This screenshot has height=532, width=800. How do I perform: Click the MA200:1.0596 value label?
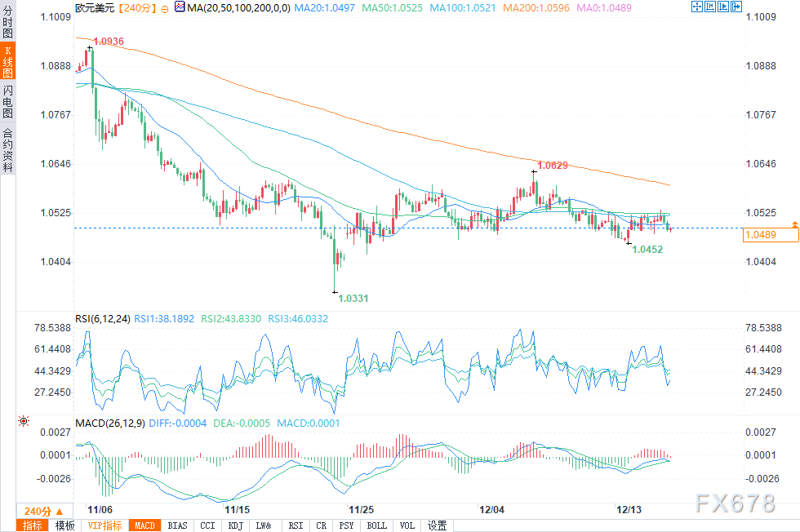click(536, 8)
